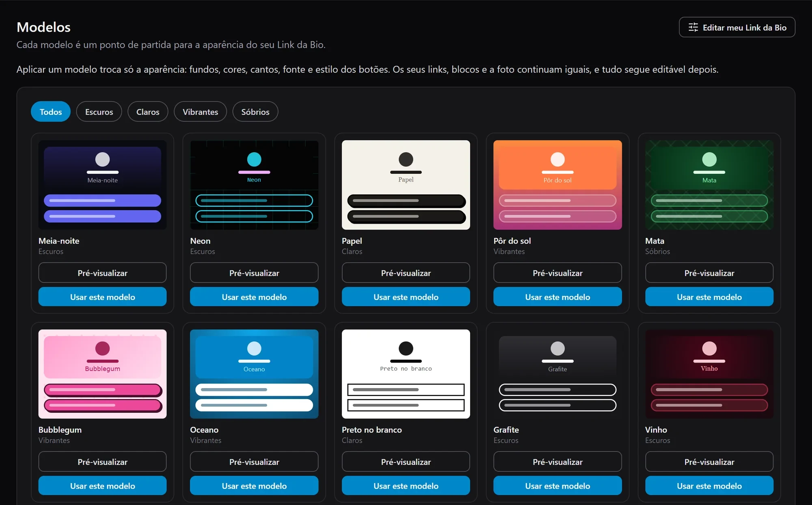The height and width of the screenshot is (505, 812).
Task: Select the Preto no branco thumbnail
Action: pyautogui.click(x=406, y=374)
